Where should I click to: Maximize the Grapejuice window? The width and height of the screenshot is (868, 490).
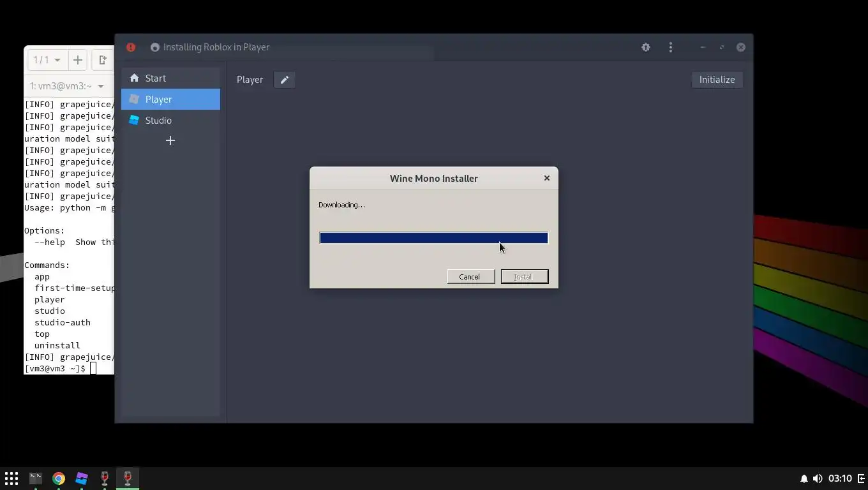click(722, 47)
